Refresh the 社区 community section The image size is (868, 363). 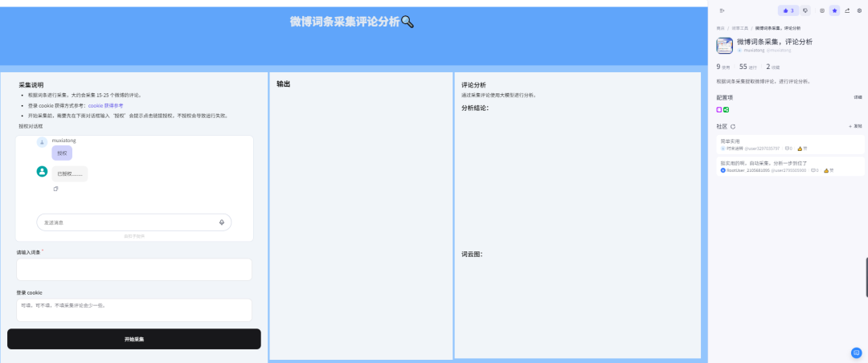pos(733,127)
